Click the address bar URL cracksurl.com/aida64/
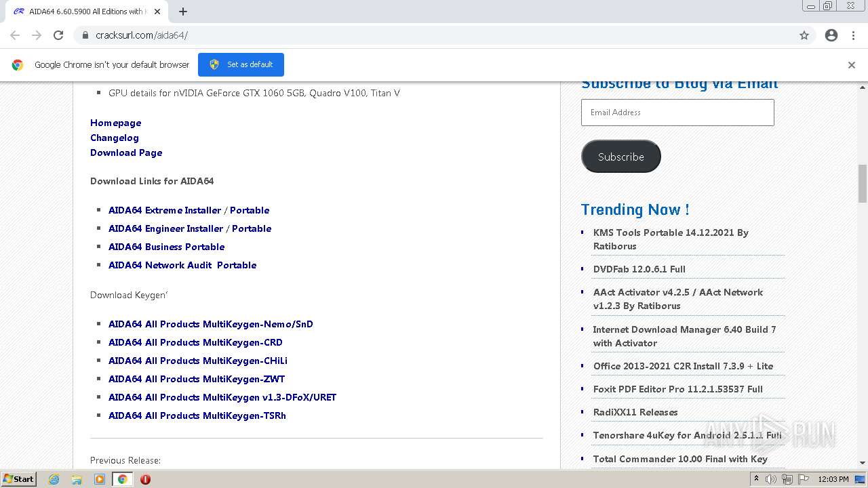This screenshot has width=868, height=488. tap(142, 35)
